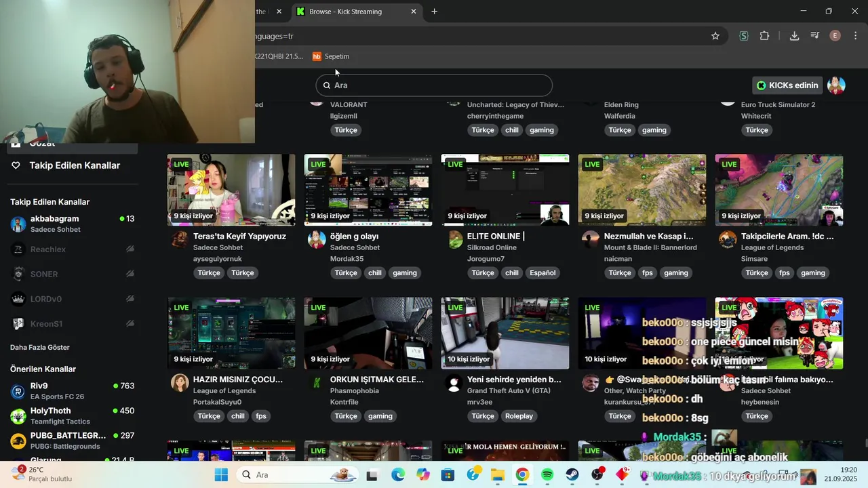Click the Windows taskbar search box
The height and width of the screenshot is (488, 868).
297,474
